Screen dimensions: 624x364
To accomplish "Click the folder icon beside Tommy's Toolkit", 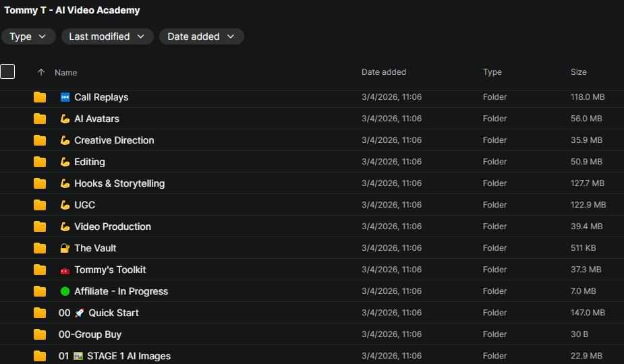I will [40, 270].
